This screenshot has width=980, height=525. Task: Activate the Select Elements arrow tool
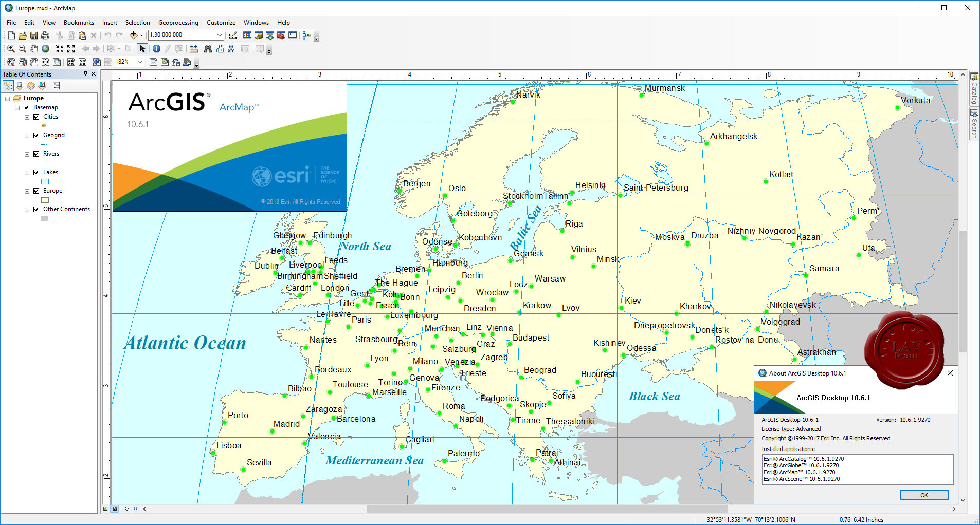(142, 49)
